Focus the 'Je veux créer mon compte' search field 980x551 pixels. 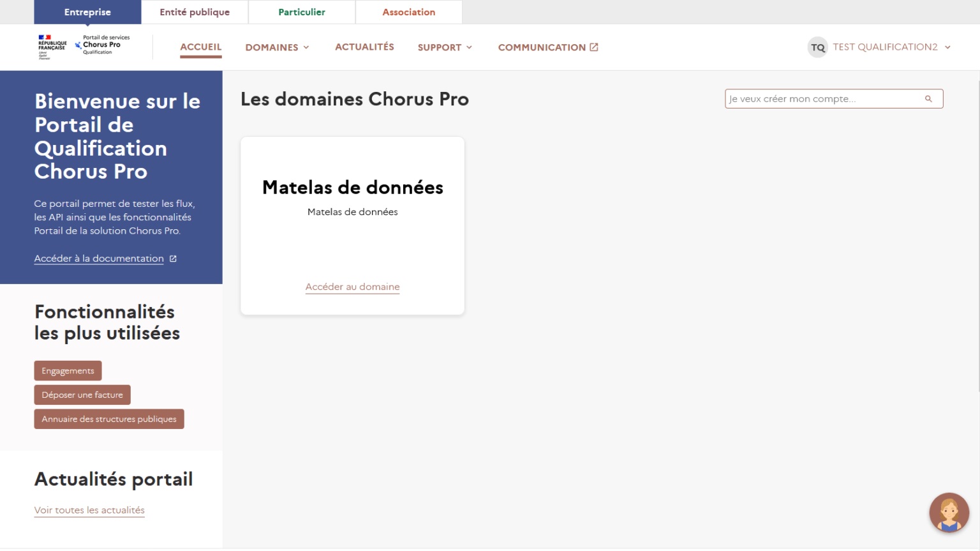click(834, 99)
